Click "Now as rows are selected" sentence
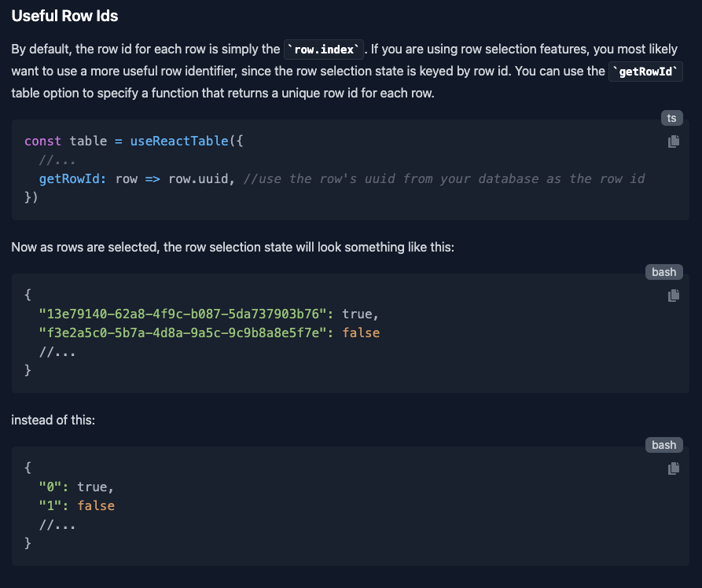 pyautogui.click(x=233, y=247)
